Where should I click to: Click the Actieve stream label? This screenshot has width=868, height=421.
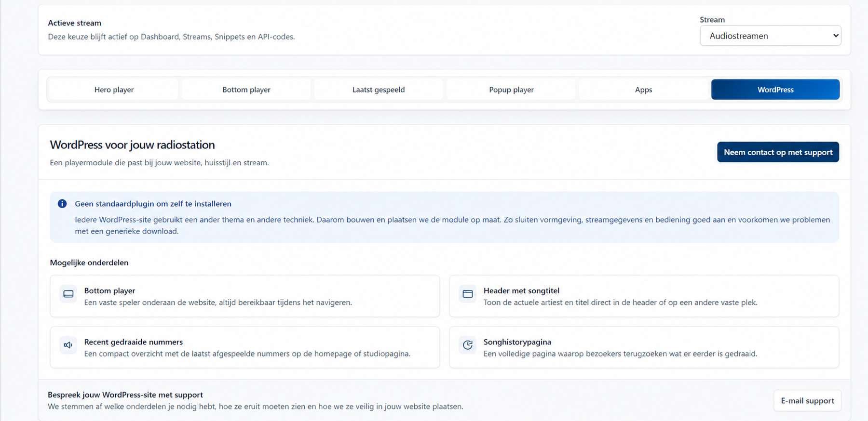(75, 23)
